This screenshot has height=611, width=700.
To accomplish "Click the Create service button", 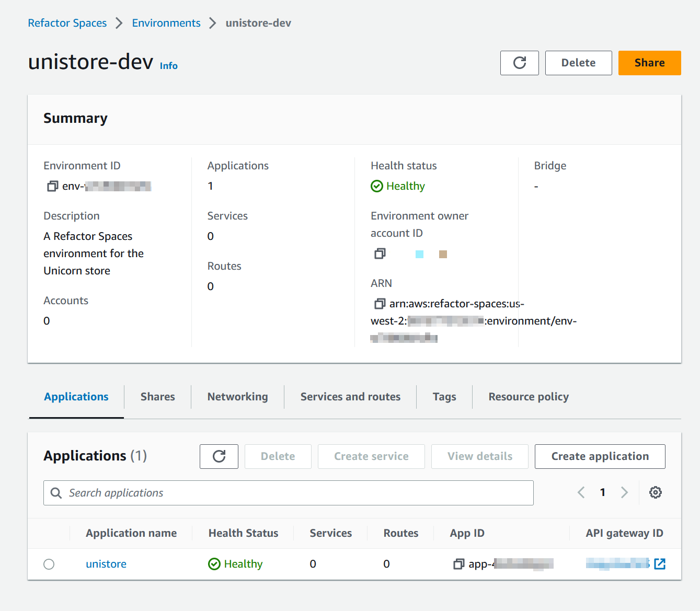I will [371, 456].
